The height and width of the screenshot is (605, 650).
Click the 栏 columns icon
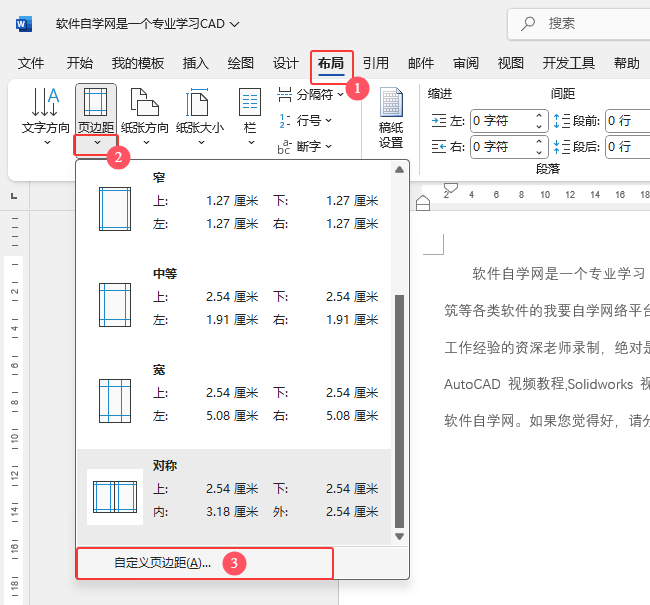pos(250,102)
